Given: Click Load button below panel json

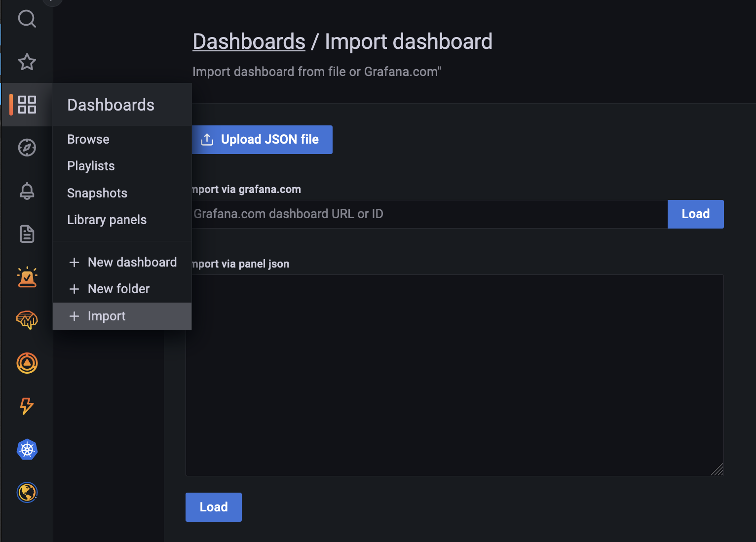Looking at the screenshot, I should [x=214, y=507].
